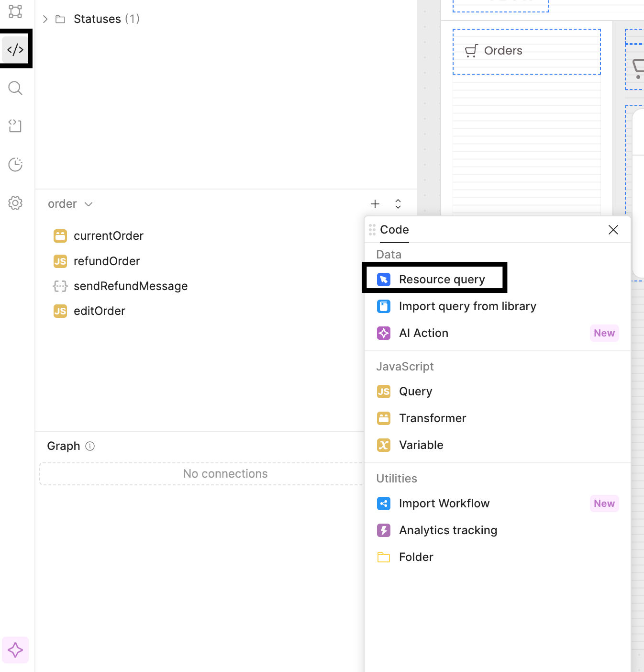Click the refundOrder JS icon
Viewport: 644px width, 672px height.
(x=60, y=261)
